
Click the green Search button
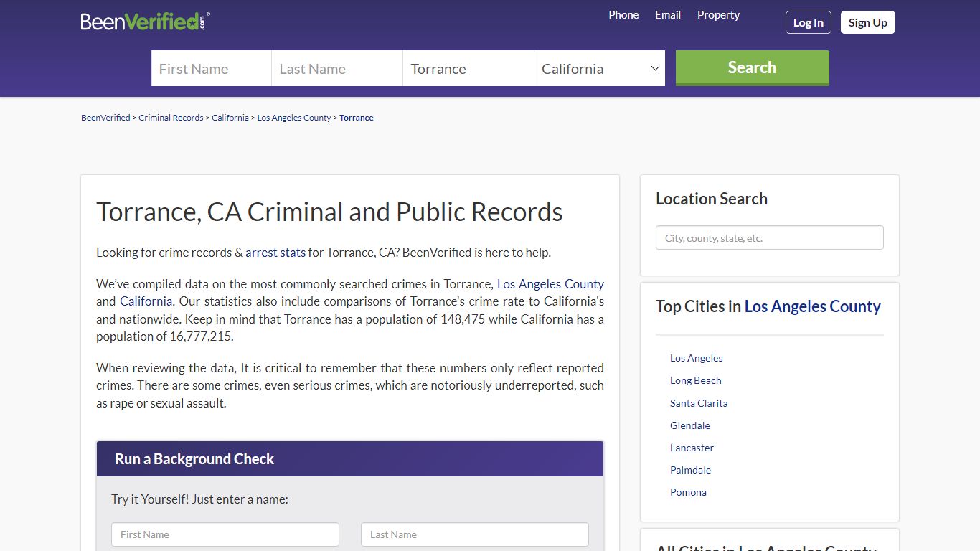click(753, 67)
